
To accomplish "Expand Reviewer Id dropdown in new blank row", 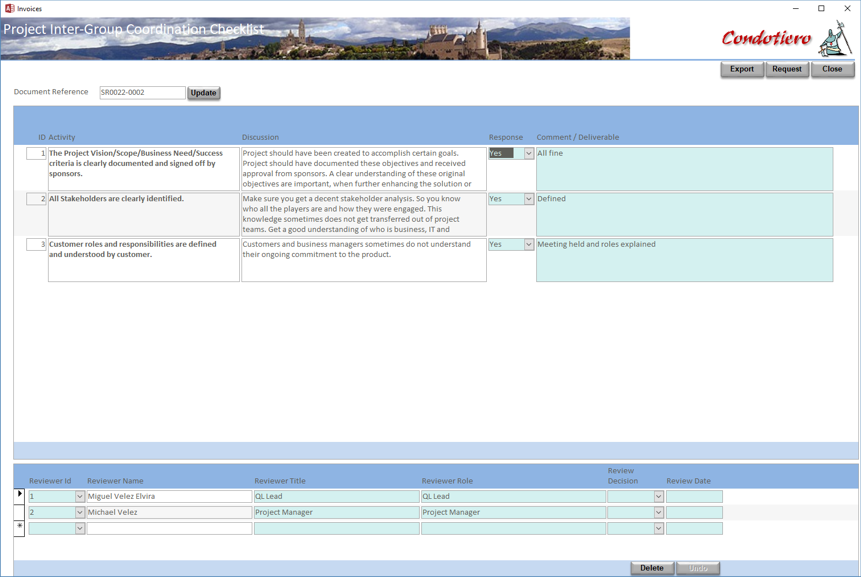I will (80, 528).
